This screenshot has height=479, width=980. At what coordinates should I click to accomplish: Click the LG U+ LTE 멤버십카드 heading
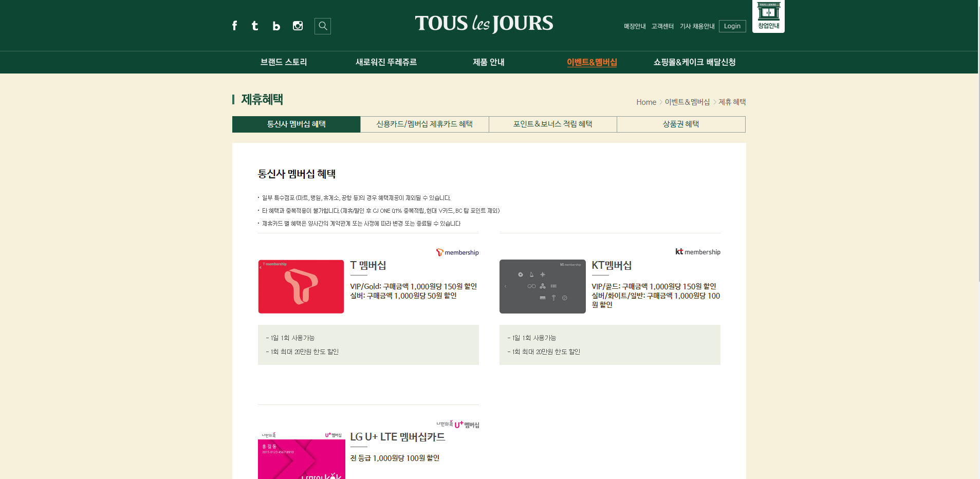[398, 437]
